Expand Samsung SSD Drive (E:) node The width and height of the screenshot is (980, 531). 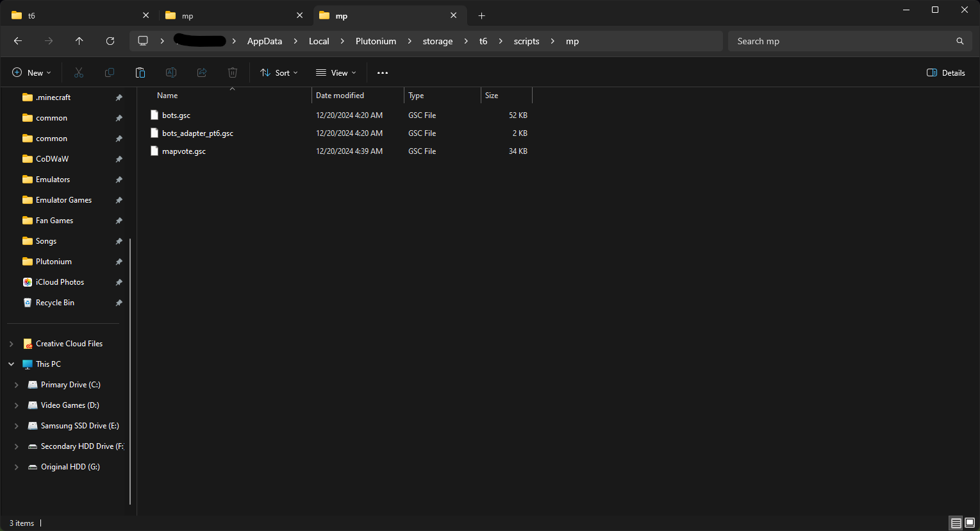pyautogui.click(x=17, y=426)
